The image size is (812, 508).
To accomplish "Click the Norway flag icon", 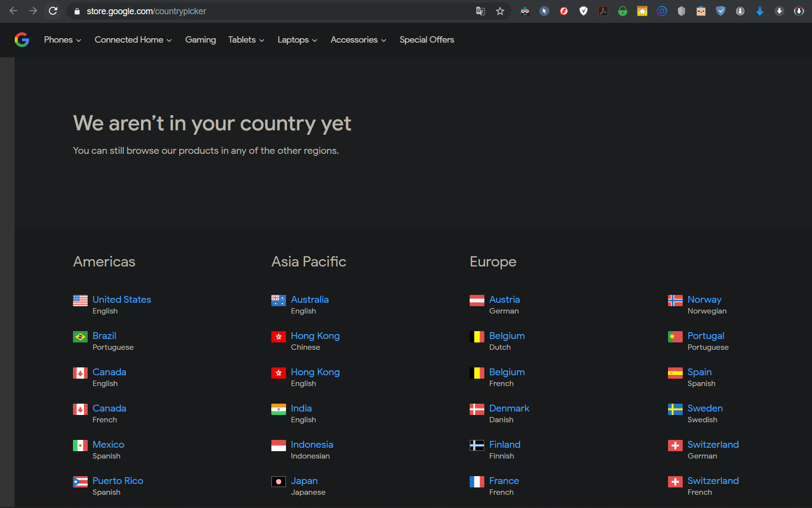I will tap(675, 300).
